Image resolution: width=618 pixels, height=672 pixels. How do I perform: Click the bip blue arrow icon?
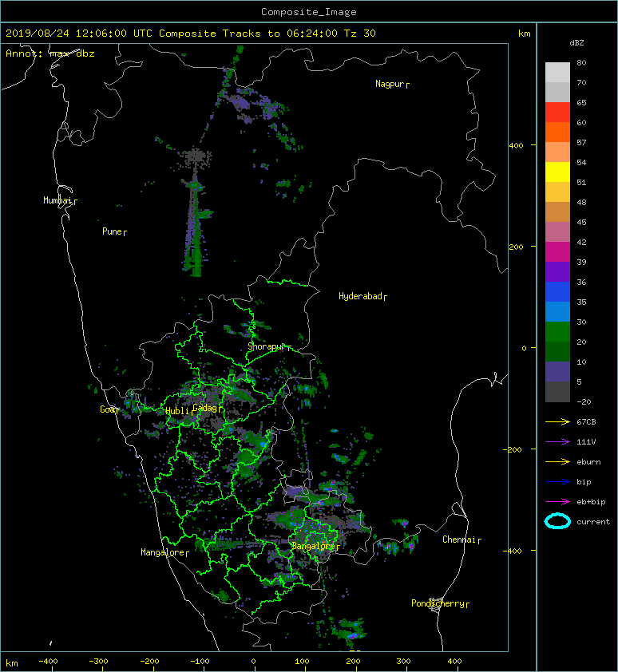(557, 482)
